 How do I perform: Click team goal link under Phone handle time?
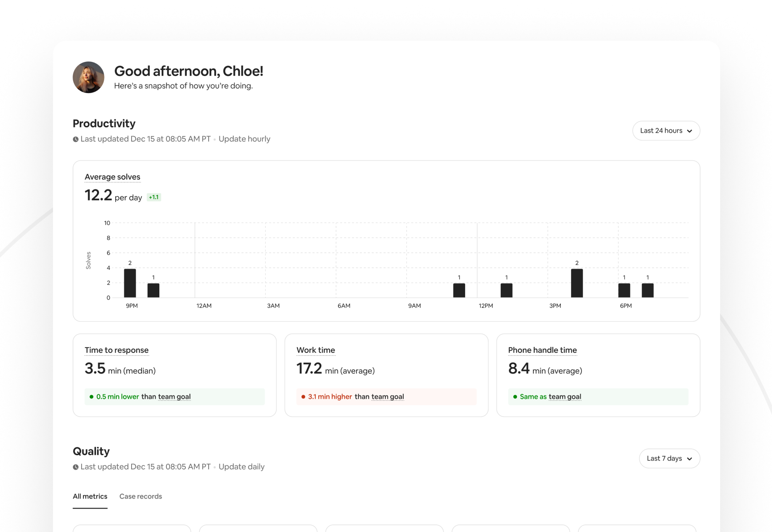[x=565, y=397]
